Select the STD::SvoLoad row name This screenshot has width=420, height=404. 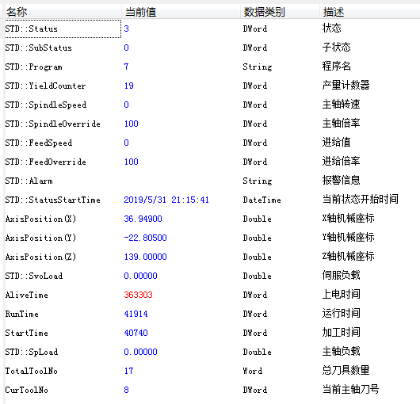(34, 276)
